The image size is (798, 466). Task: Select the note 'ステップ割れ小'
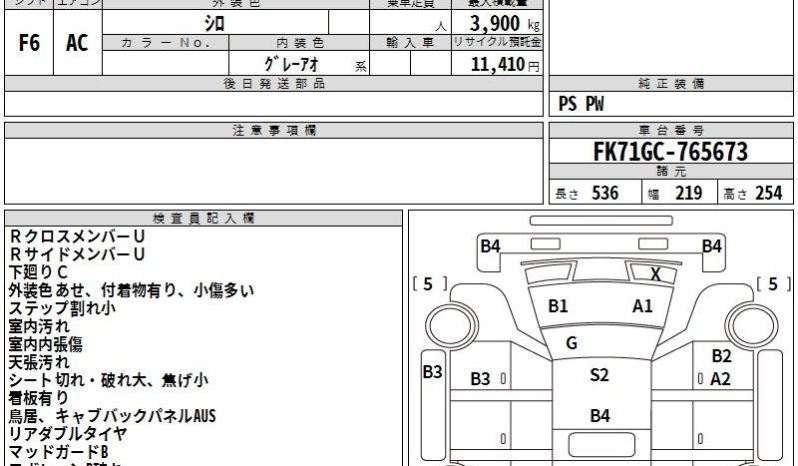(62, 308)
